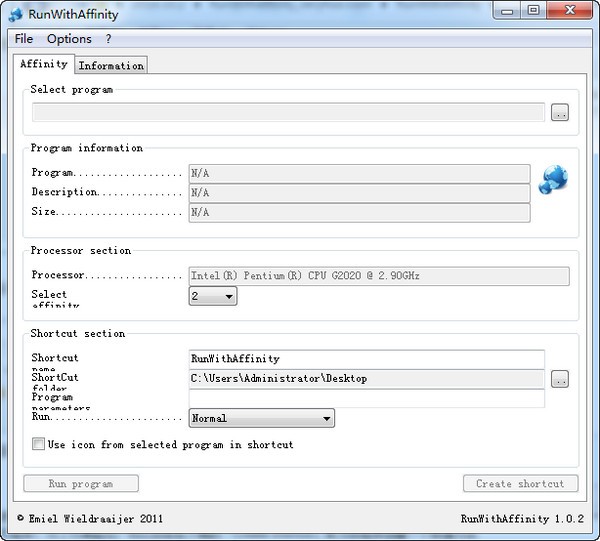This screenshot has width=600, height=541.
Task: Click the Size N/A field
Action: tap(359, 212)
